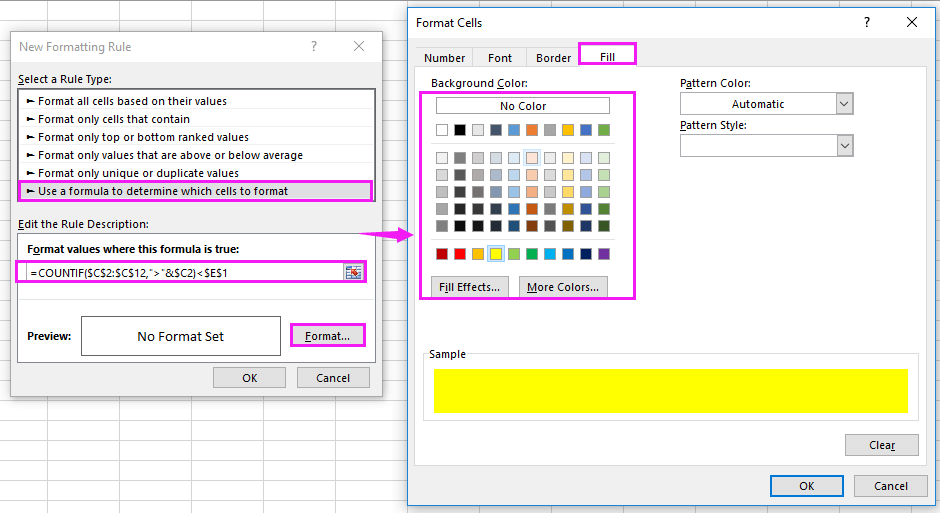Screen dimensions: 940x513
Task: Click the Format... button in rule dialog
Action: click(x=327, y=336)
